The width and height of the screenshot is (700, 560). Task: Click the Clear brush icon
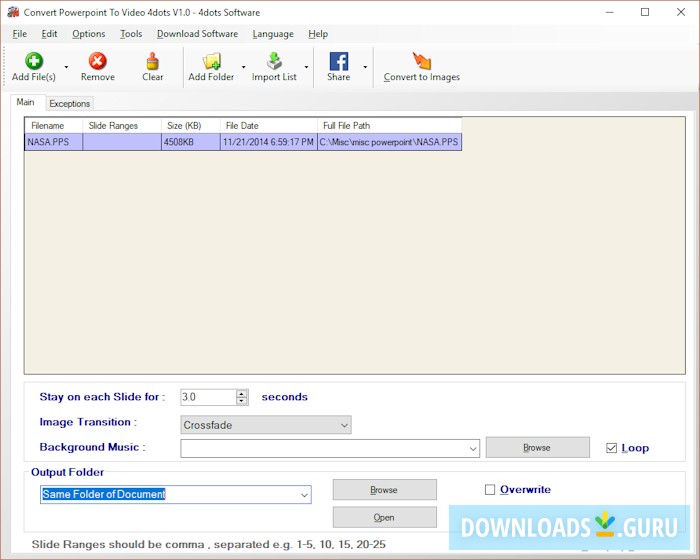tap(153, 61)
